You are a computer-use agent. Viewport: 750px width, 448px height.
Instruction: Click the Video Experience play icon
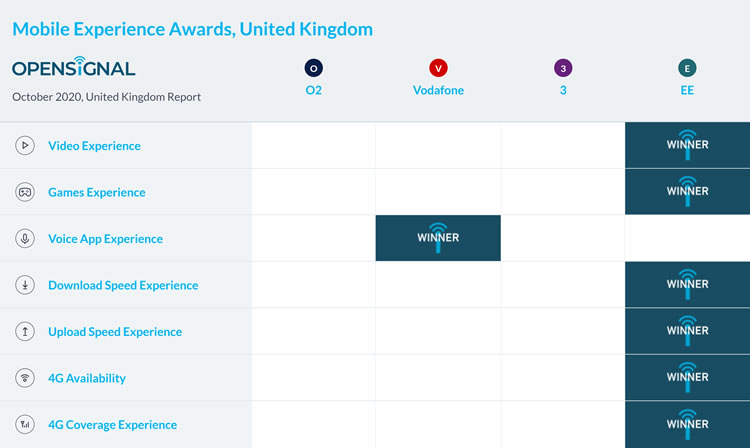tap(25, 146)
